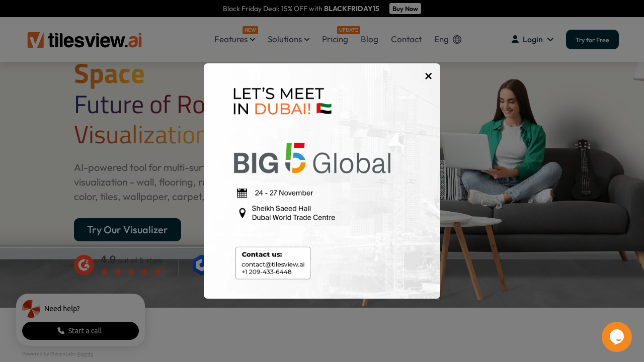Go to the Blog page

[369, 39]
